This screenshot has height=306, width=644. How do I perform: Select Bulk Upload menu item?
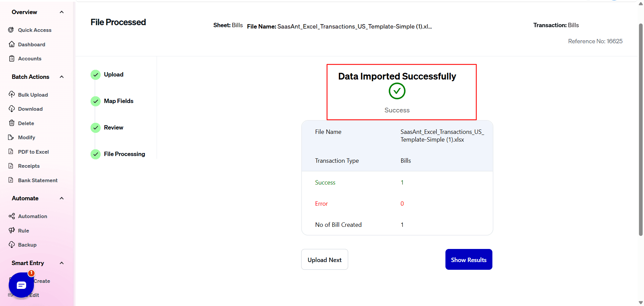[x=33, y=95]
